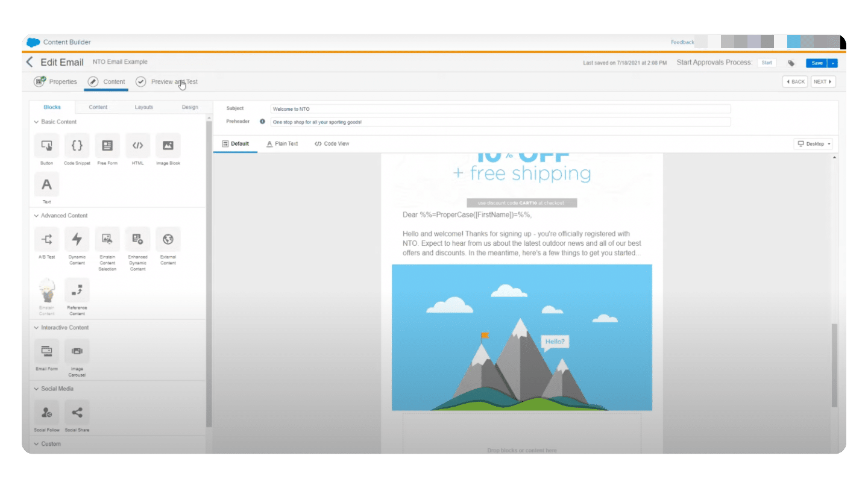Choose the Einstein Content Selection block
The height and width of the screenshot is (488, 868).
[x=107, y=239]
